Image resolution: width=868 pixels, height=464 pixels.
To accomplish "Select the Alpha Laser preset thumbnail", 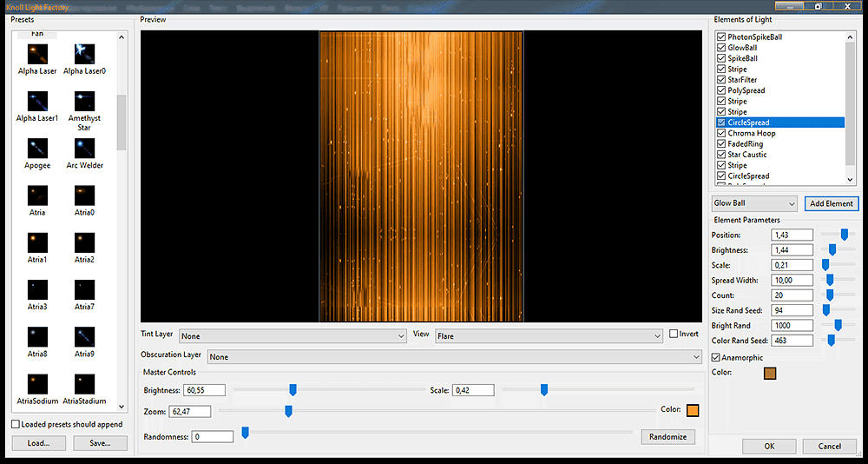I will click(x=37, y=54).
